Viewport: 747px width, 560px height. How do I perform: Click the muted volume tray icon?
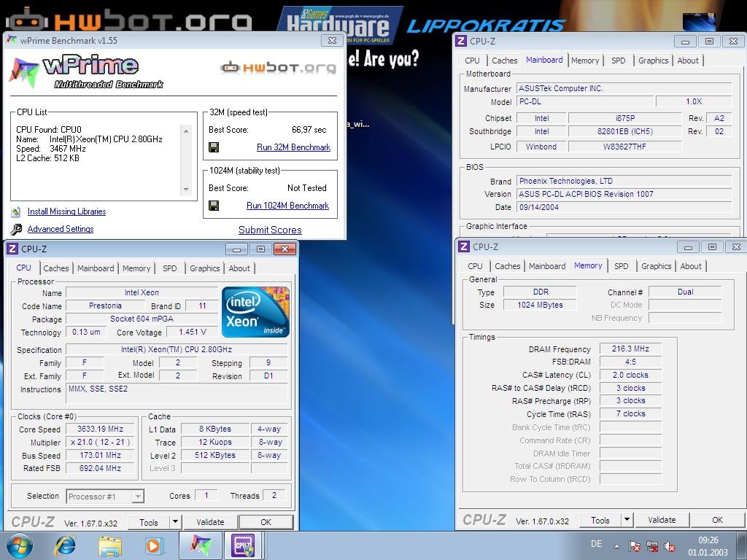coord(670,547)
